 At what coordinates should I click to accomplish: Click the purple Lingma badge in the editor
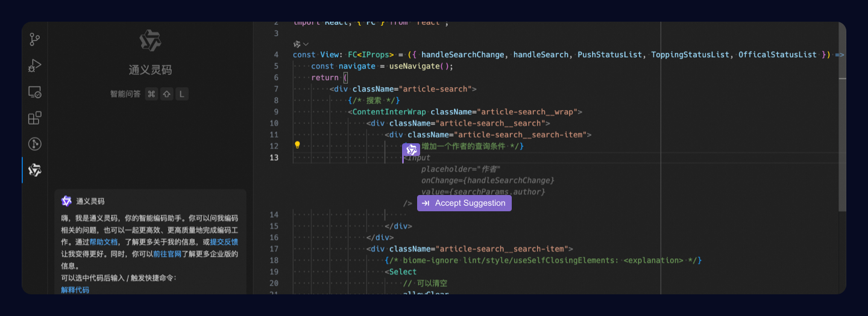(x=412, y=149)
